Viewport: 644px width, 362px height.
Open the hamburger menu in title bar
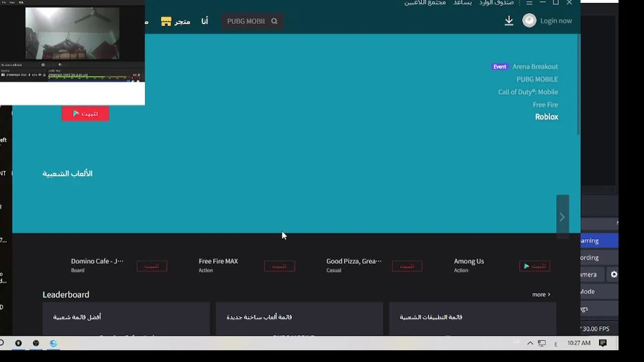pos(529,3)
